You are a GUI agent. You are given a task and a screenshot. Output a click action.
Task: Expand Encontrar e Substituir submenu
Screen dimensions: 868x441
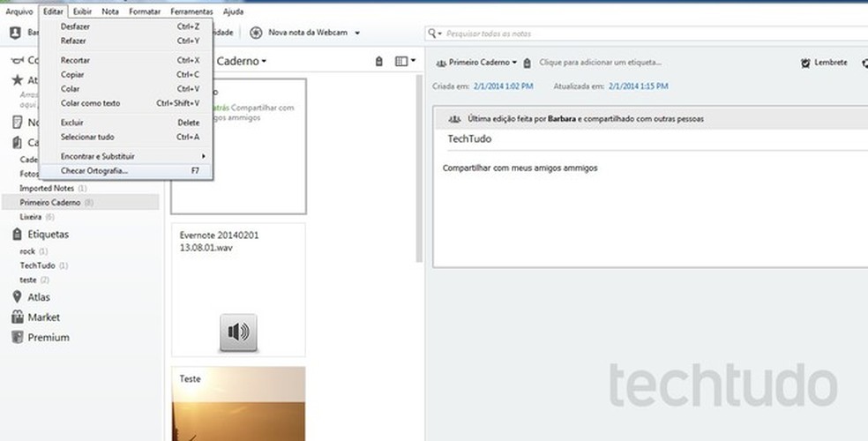click(x=127, y=157)
